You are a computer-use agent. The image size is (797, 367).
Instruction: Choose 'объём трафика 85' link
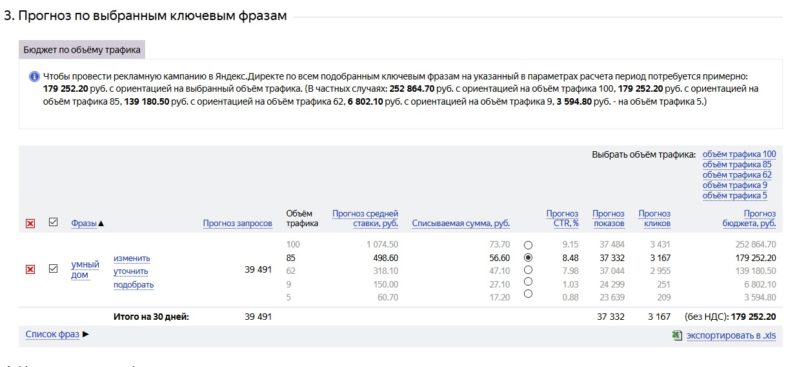[x=737, y=164]
